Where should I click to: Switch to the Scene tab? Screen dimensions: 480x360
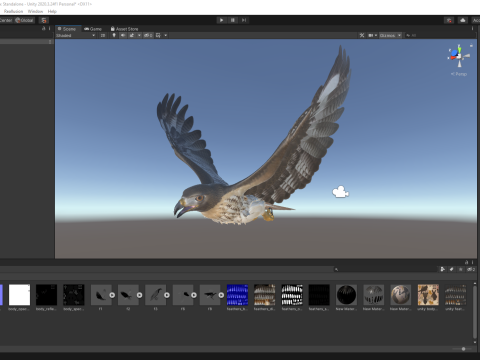[67, 29]
